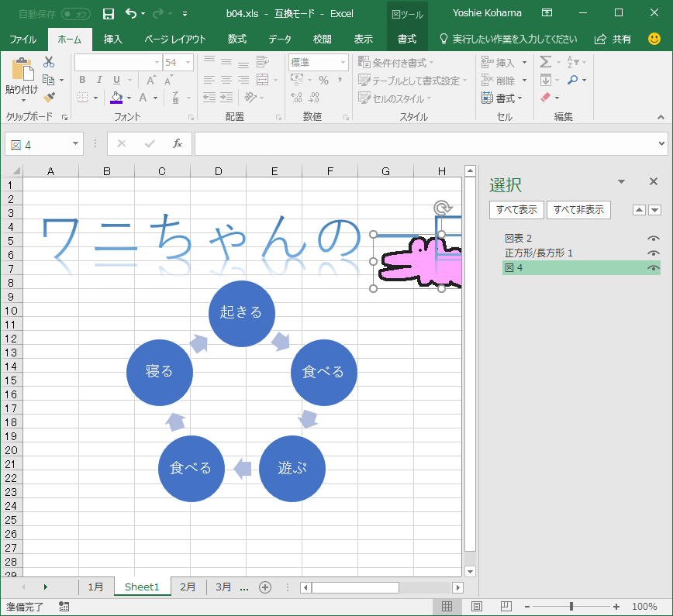Click the AutoSum sigma icon
Image resolution: width=673 pixels, height=616 pixels.
(x=545, y=62)
